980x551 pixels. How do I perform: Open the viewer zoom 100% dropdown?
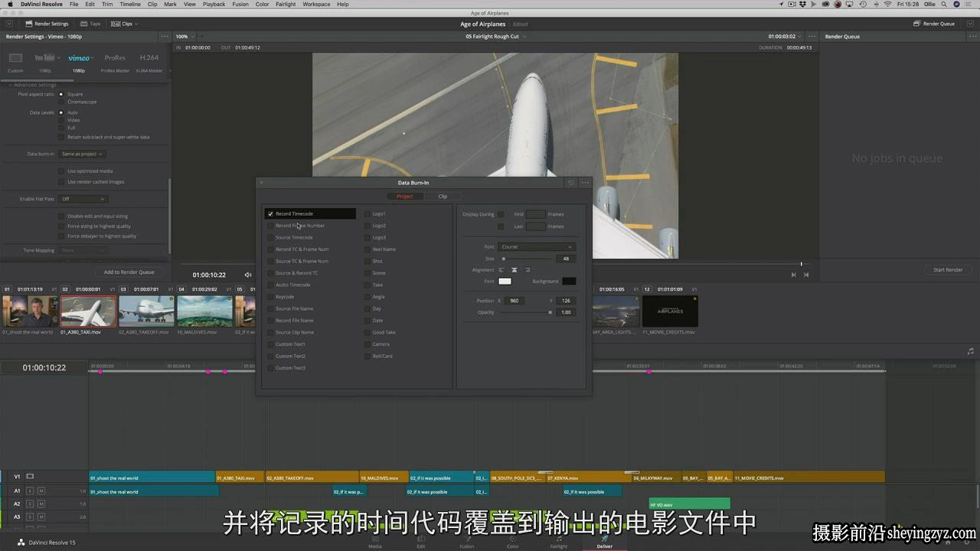pos(185,37)
